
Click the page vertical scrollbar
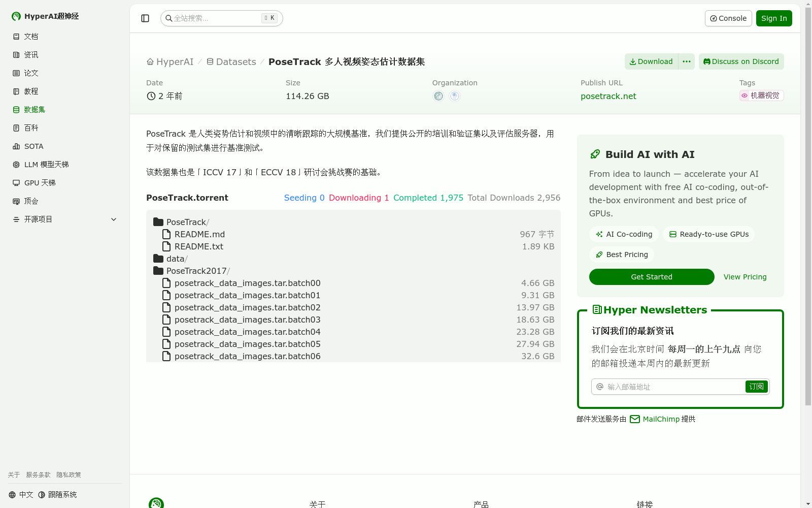tap(808, 206)
